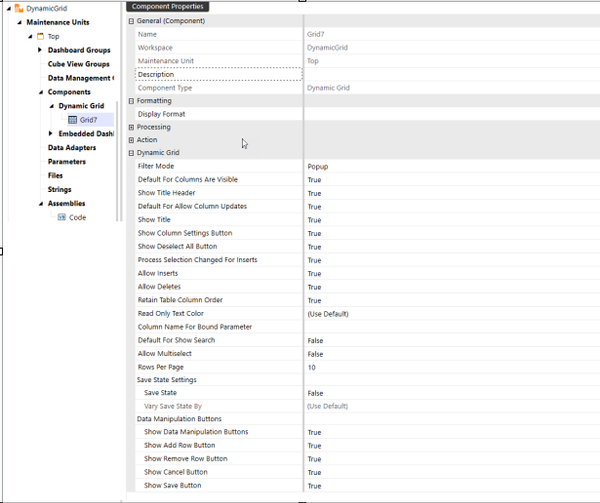
Task: Select Parameters in the tree
Action: point(67,161)
